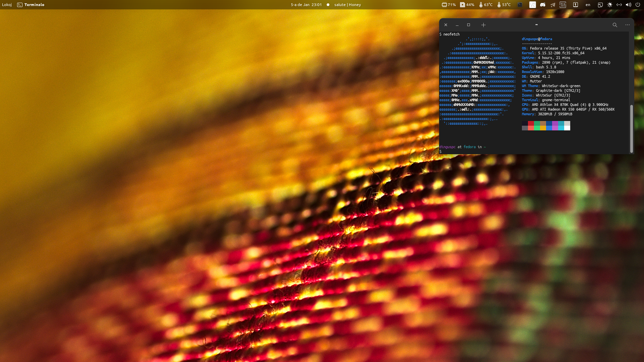The image size is (644, 362).
Task: Open the Lokoj activities menu
Action: click(x=7, y=5)
